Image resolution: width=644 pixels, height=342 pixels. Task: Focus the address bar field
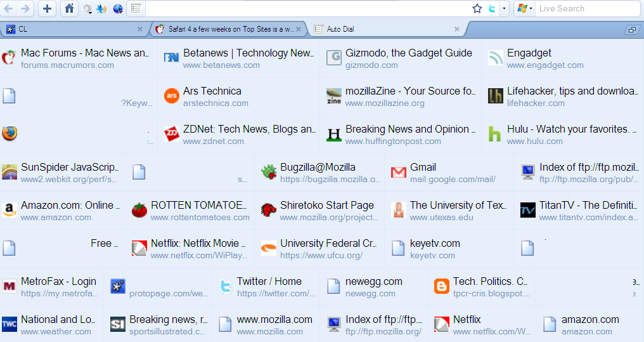click(308, 8)
